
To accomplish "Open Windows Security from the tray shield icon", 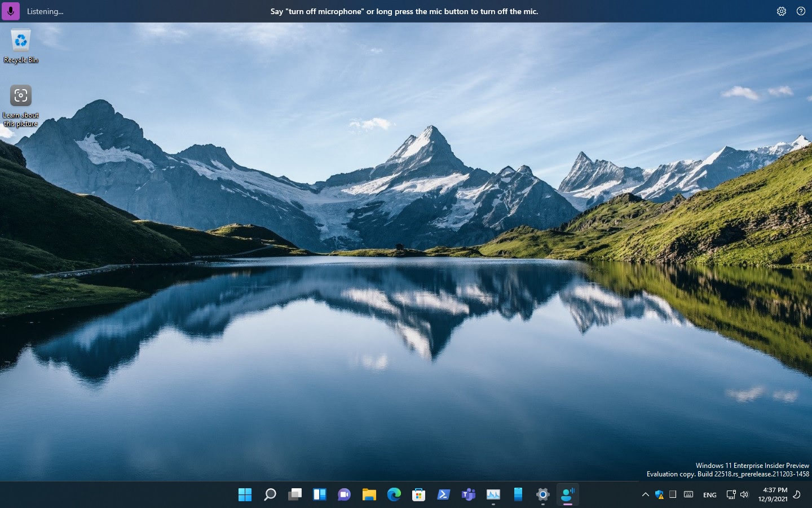I will pos(660,495).
